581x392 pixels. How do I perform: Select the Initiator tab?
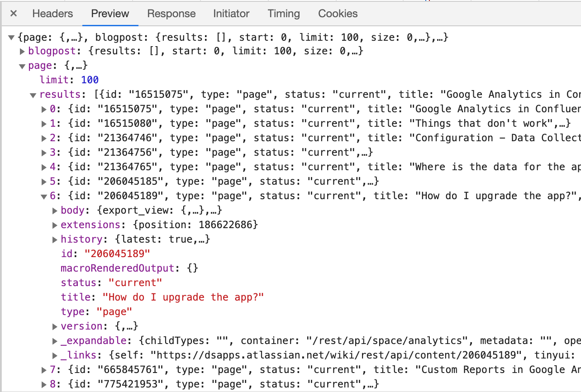click(x=231, y=14)
